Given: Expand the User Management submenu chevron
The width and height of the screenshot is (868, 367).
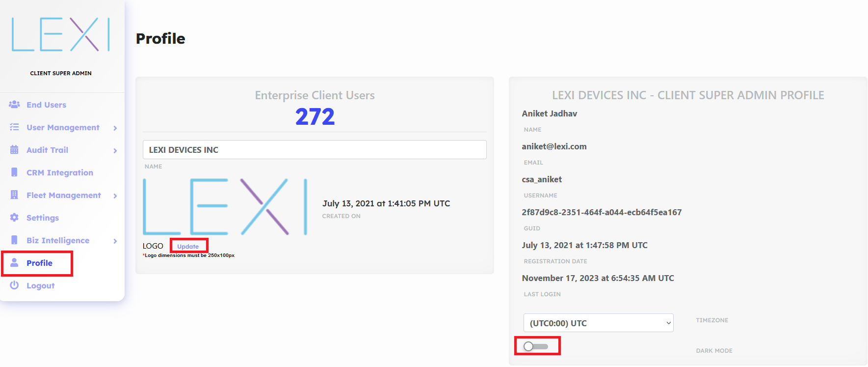Looking at the screenshot, I should [x=115, y=128].
